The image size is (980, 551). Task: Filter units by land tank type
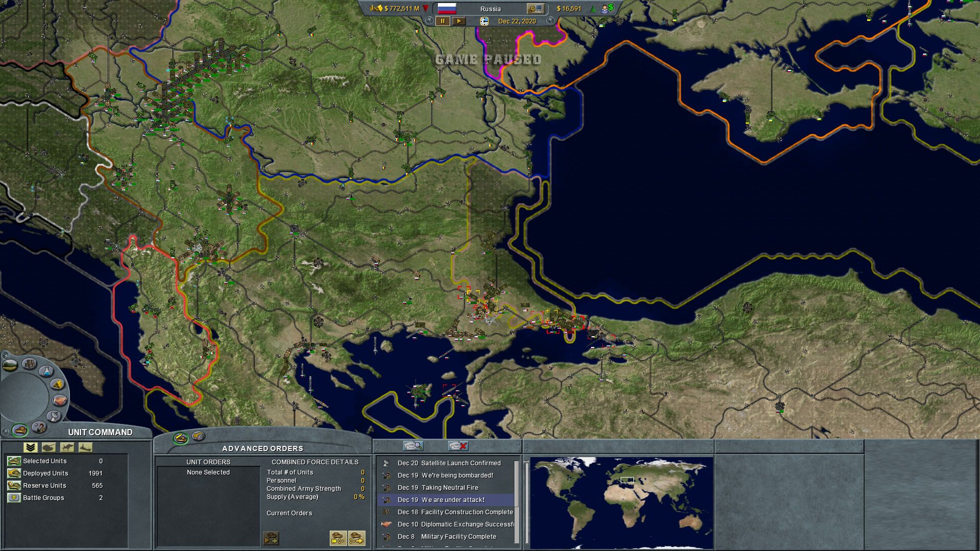(48, 447)
